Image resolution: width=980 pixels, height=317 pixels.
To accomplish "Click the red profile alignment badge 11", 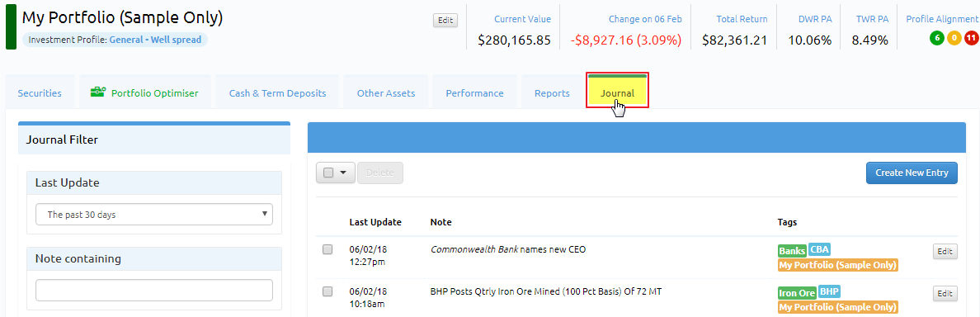I will pyautogui.click(x=971, y=38).
